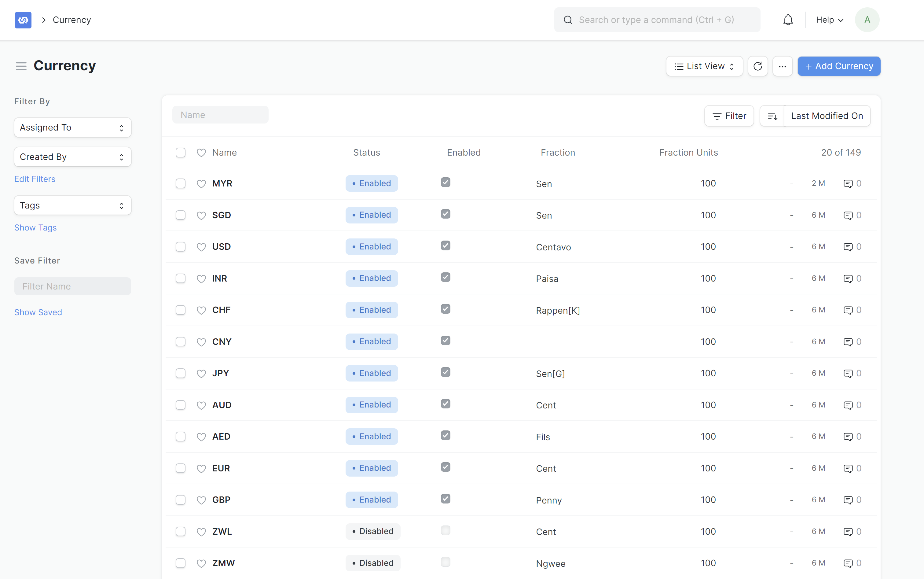Like the GBP currency heart

(x=201, y=500)
